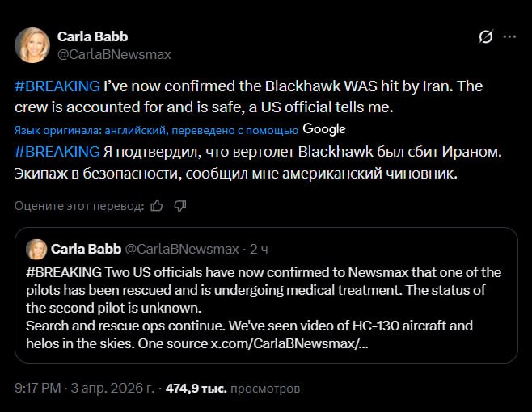The height and width of the screenshot is (412, 532).
Task: Click Carla Babb's main profile avatar
Action: (x=32, y=45)
